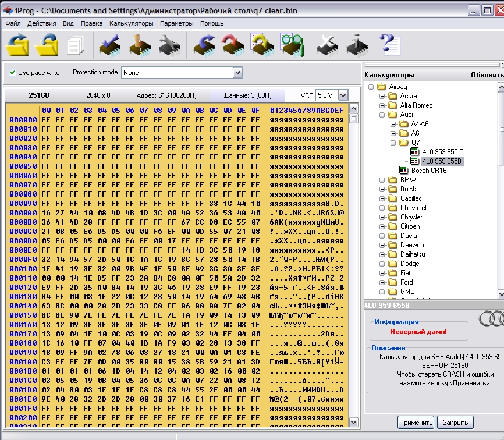Click the 0001E0 row address
Viewport: 504px width, 440px height.
23,399
